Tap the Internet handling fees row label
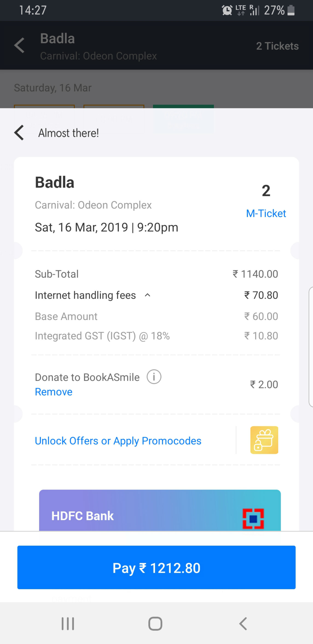This screenshot has width=313, height=644. coord(85,295)
